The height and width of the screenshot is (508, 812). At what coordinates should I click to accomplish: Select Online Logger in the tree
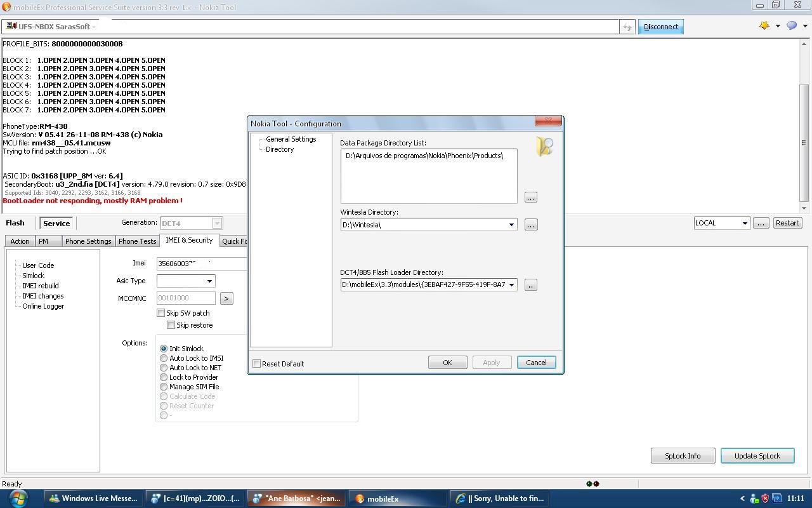(x=43, y=306)
